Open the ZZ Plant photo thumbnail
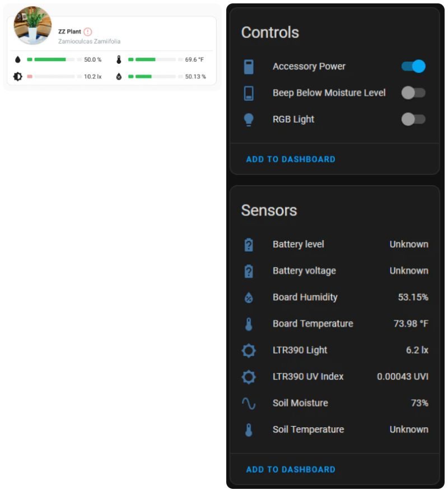Image resolution: width=448 pixels, height=490 pixels. tap(32, 26)
